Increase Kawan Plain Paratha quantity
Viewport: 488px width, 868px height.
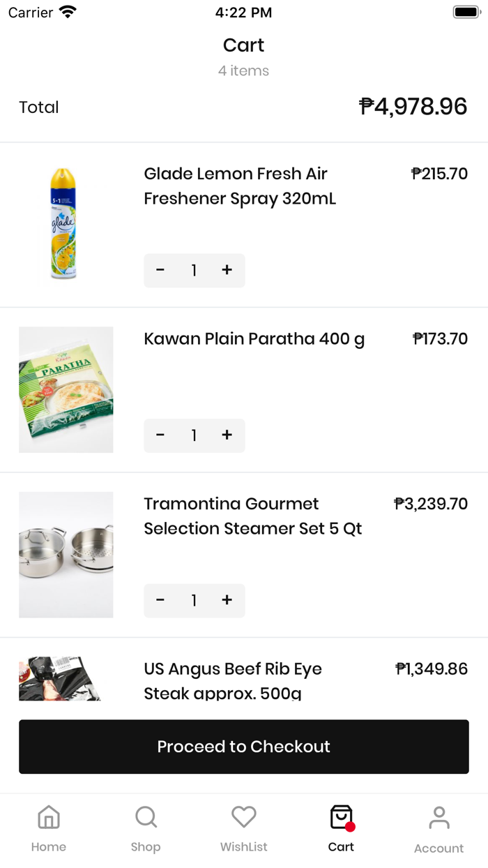[227, 435]
